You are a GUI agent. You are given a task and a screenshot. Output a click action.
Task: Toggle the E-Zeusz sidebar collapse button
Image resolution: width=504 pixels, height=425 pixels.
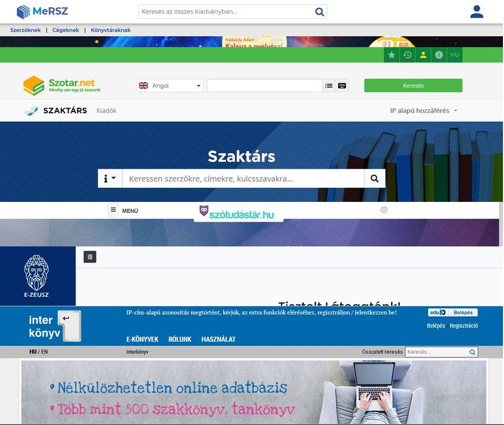pyautogui.click(x=90, y=257)
